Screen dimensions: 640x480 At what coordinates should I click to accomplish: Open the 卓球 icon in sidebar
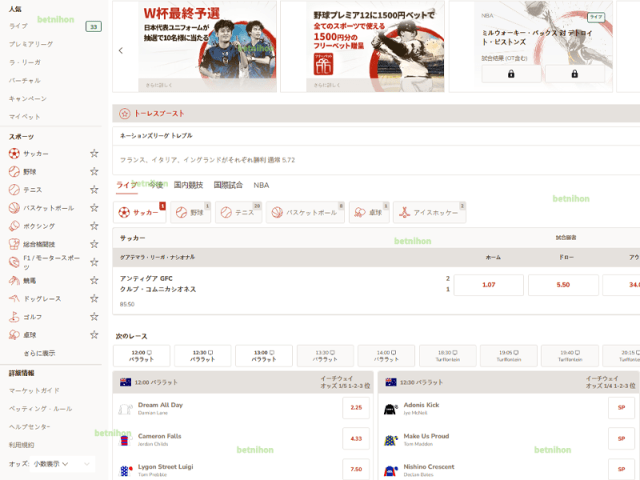coord(14,335)
